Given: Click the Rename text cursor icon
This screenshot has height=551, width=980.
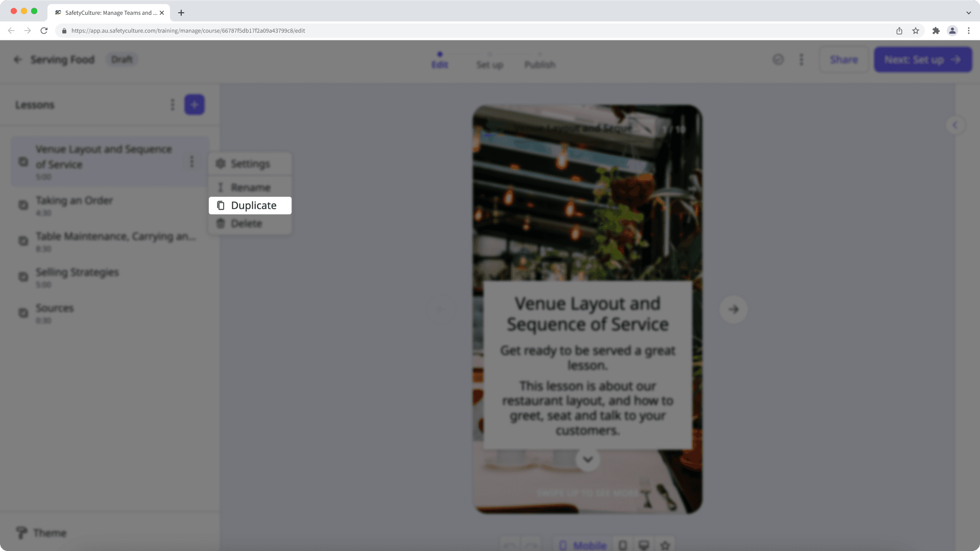Looking at the screenshot, I should click(220, 187).
